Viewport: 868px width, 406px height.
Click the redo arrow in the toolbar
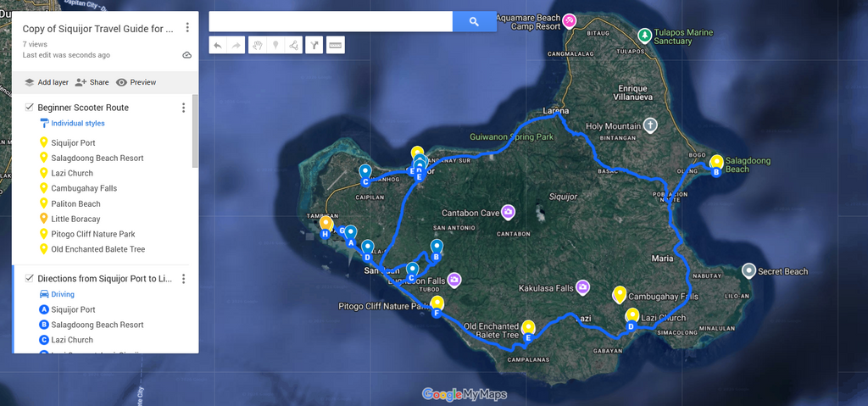click(236, 46)
